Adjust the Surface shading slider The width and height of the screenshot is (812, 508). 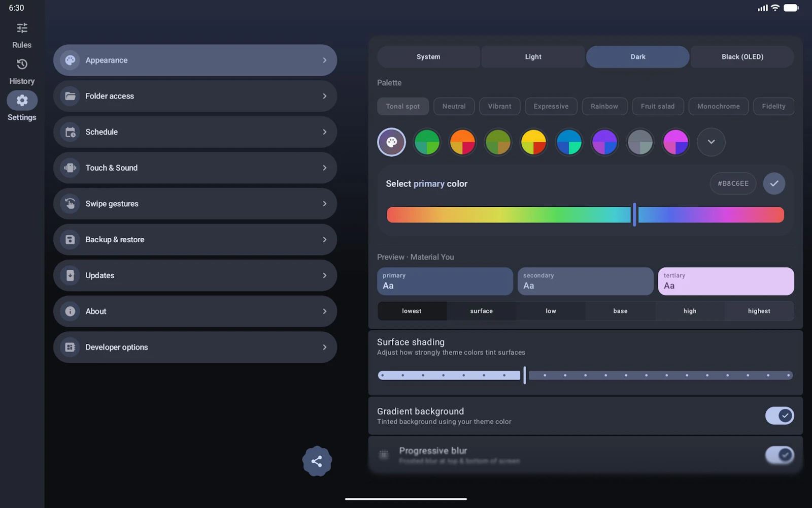coord(585,375)
